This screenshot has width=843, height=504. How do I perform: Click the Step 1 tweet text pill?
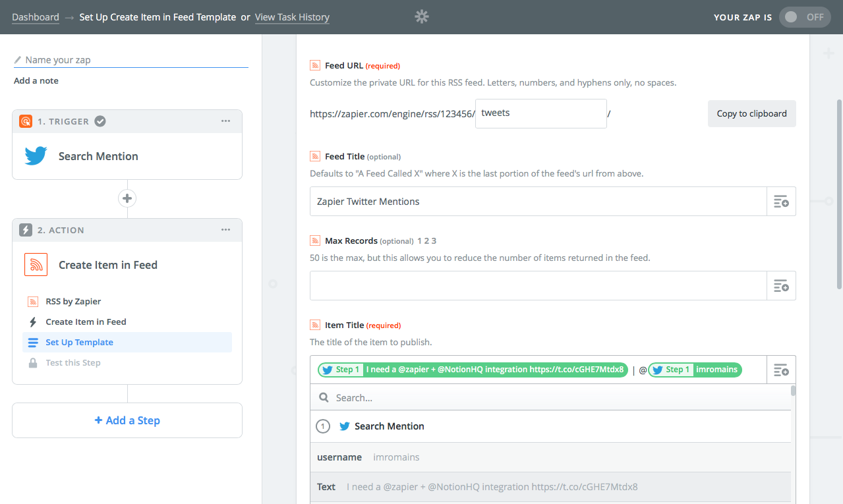473,370
